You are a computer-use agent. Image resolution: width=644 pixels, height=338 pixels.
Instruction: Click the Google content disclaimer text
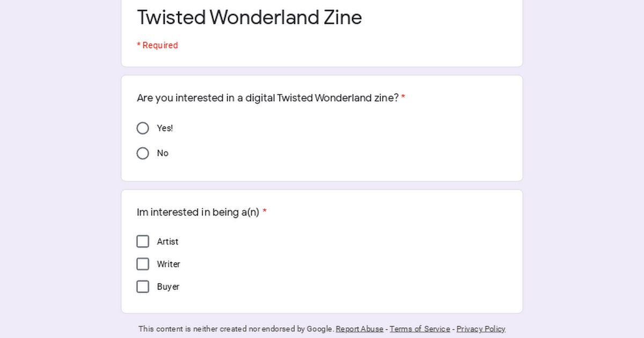236,329
